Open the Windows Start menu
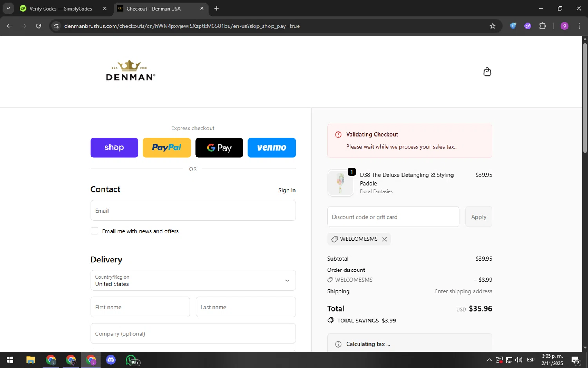The width and height of the screenshot is (588, 368). point(10,360)
